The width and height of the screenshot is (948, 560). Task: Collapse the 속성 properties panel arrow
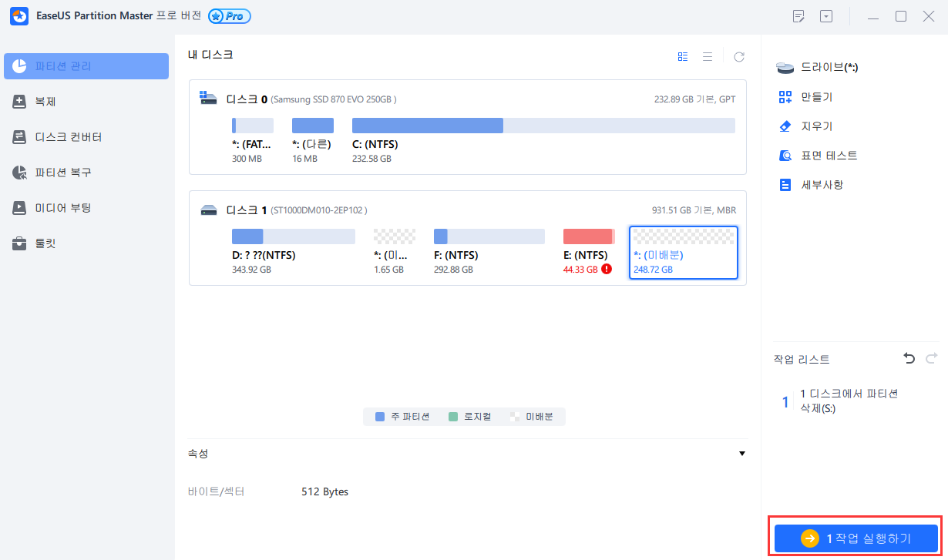click(x=742, y=454)
